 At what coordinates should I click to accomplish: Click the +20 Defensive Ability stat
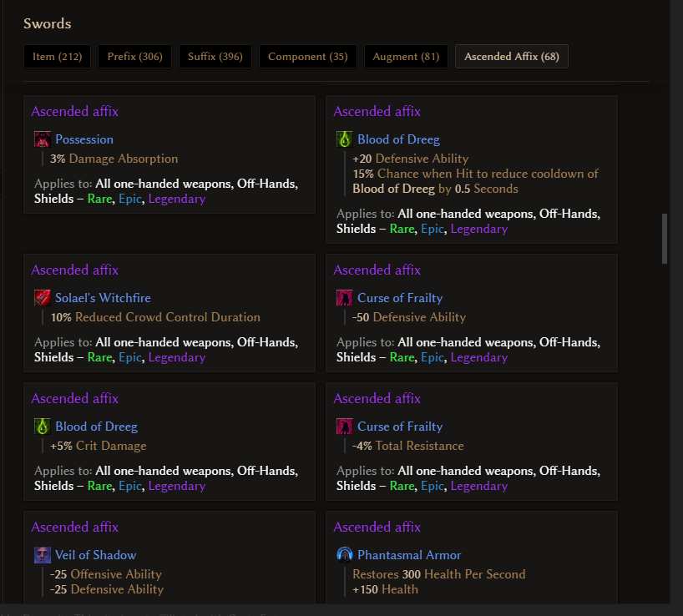coord(410,159)
